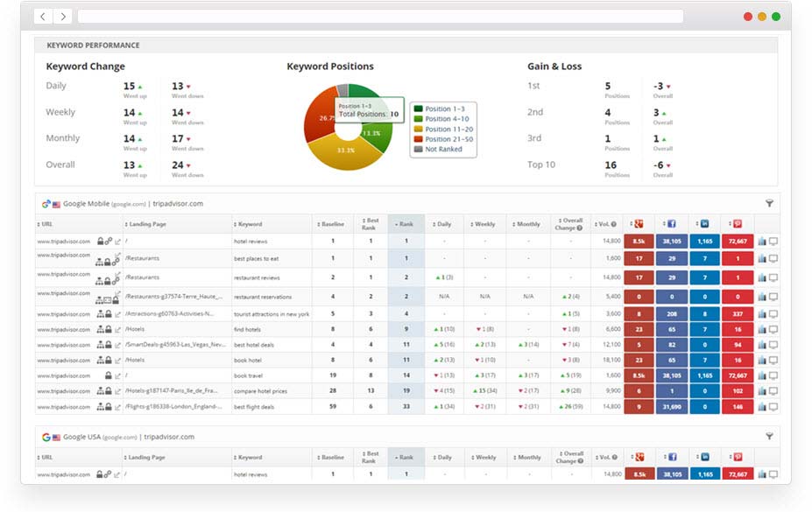Sort by LinkedIn column icon in Google Mobile table
This screenshot has height=512, width=812.
coord(704,224)
